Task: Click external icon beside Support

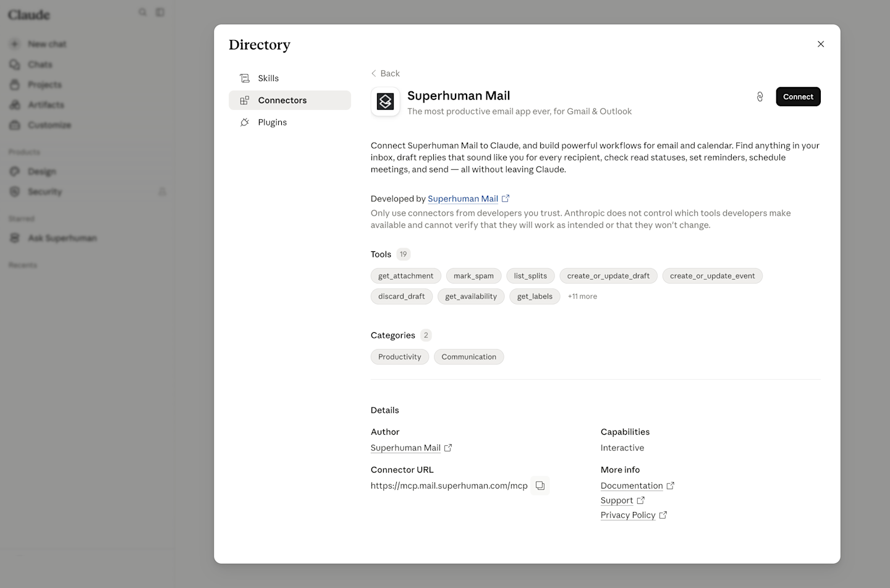Action: (641, 501)
